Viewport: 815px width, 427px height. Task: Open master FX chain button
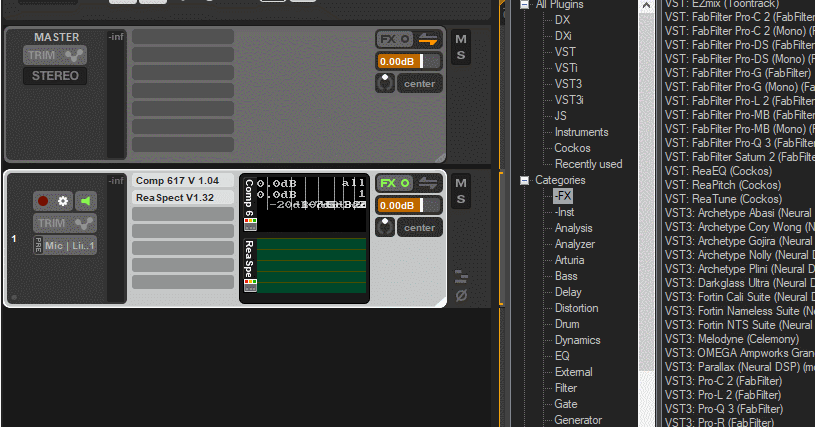388,39
